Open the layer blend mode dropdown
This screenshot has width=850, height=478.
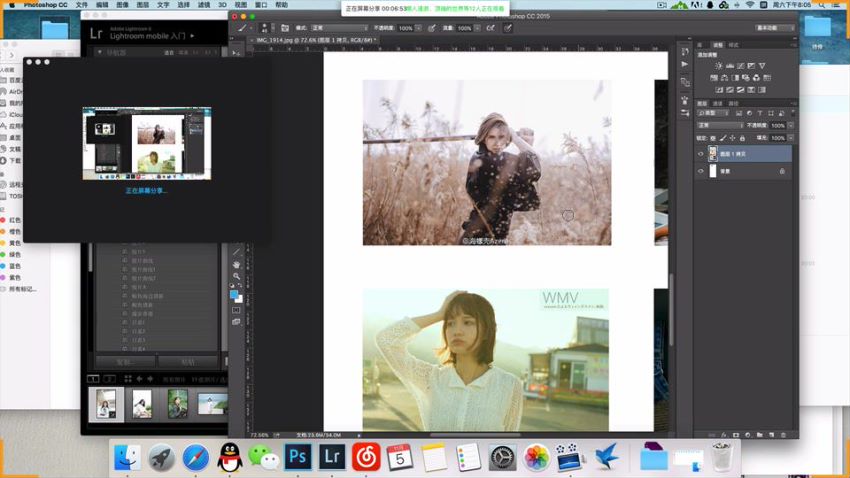coord(722,125)
